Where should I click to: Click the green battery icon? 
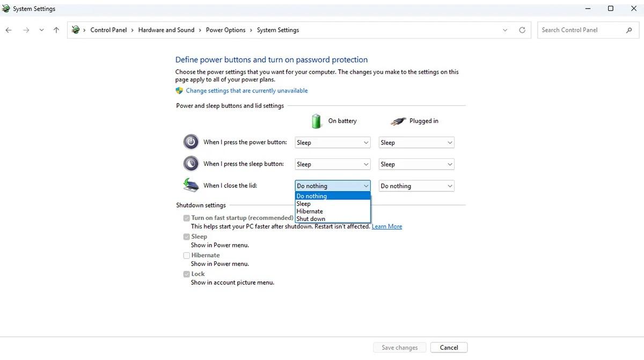pyautogui.click(x=317, y=121)
